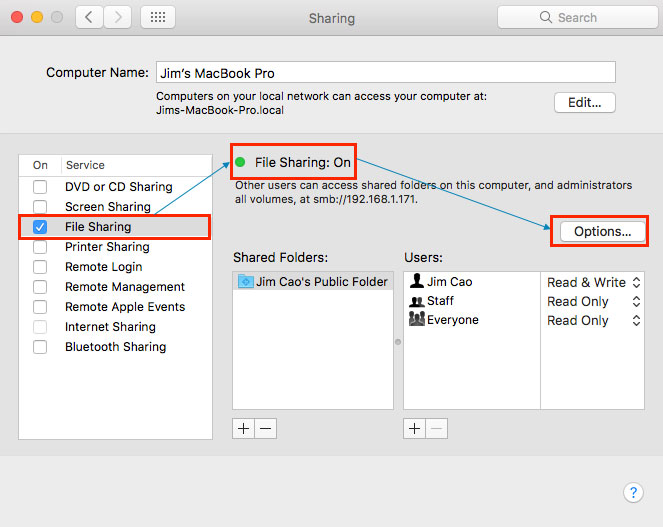Enable Remote Apple Events checkbox

coord(40,307)
